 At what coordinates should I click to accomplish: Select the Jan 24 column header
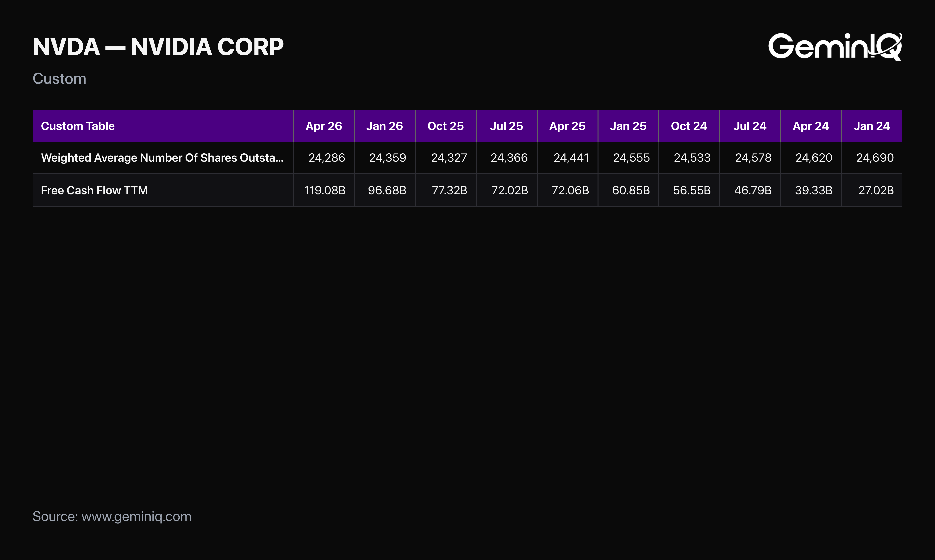pos(872,126)
